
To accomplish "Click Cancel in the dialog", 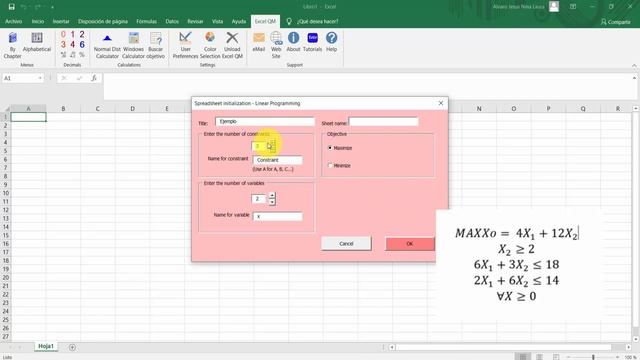I will [x=346, y=243].
